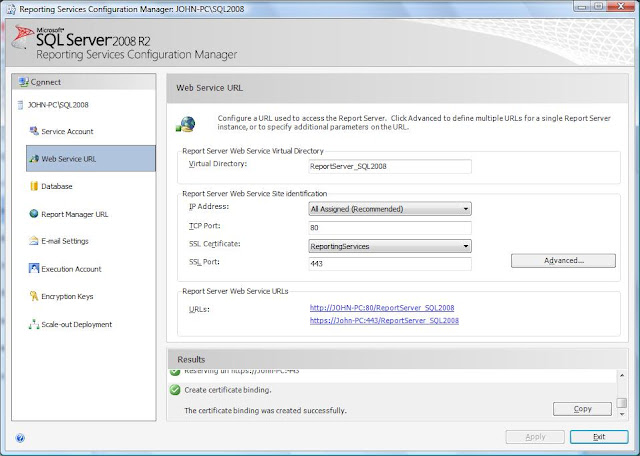Click the E-mail Settings envelope icon
This screenshot has height=456, width=640.
[x=34, y=241]
